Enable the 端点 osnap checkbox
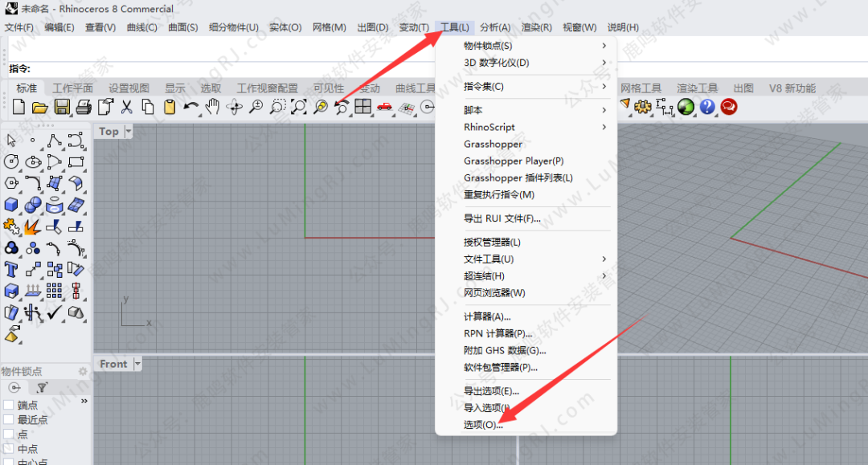 (9, 406)
